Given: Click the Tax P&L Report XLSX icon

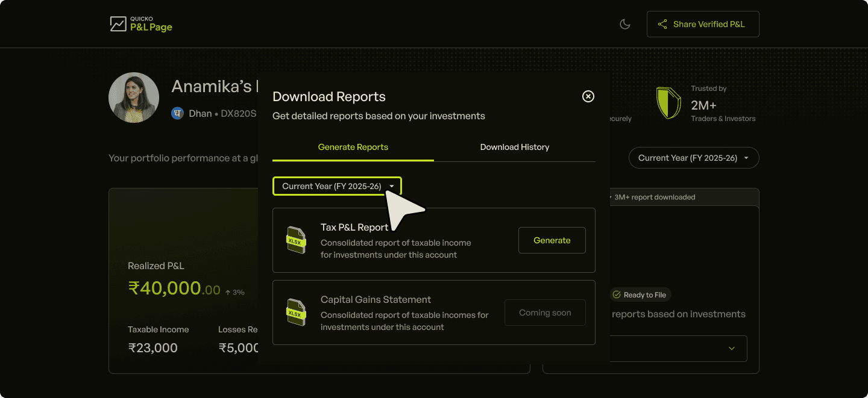Looking at the screenshot, I should click(x=296, y=240).
